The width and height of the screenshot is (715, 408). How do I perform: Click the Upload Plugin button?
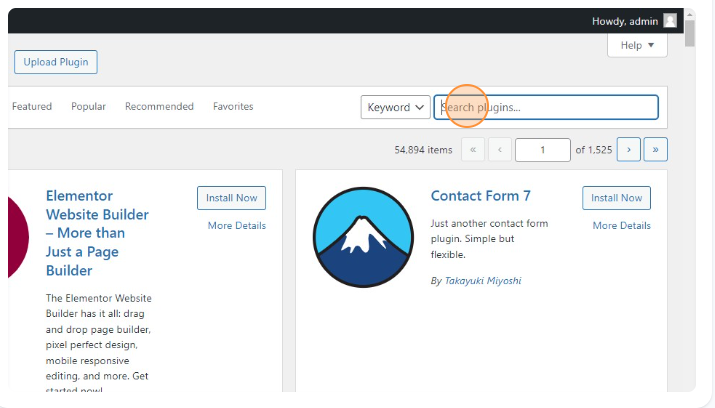click(56, 62)
